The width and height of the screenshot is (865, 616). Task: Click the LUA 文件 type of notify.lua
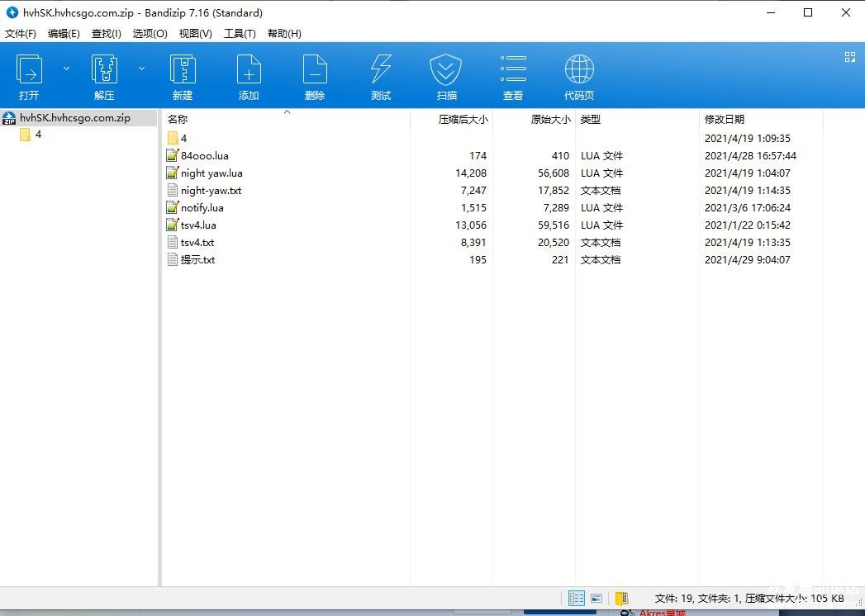coord(601,208)
